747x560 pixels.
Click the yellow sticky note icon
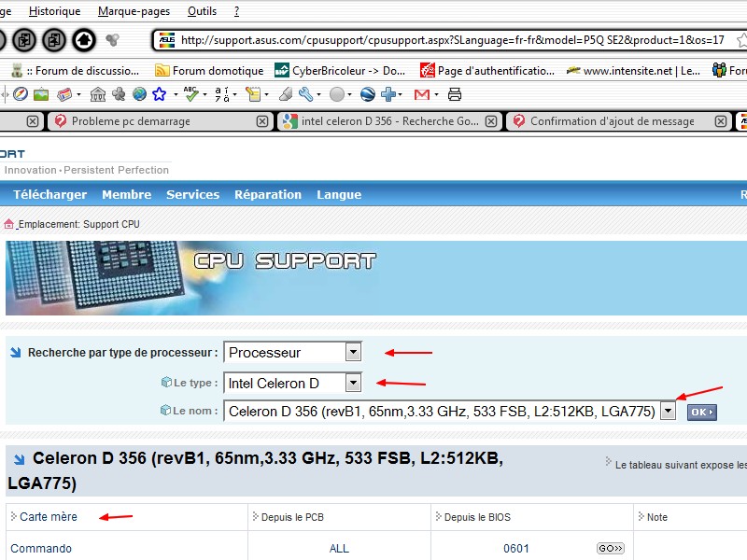pyautogui.click(x=252, y=94)
